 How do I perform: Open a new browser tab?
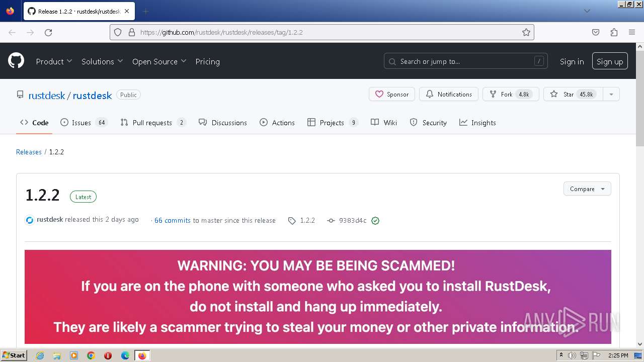click(145, 11)
